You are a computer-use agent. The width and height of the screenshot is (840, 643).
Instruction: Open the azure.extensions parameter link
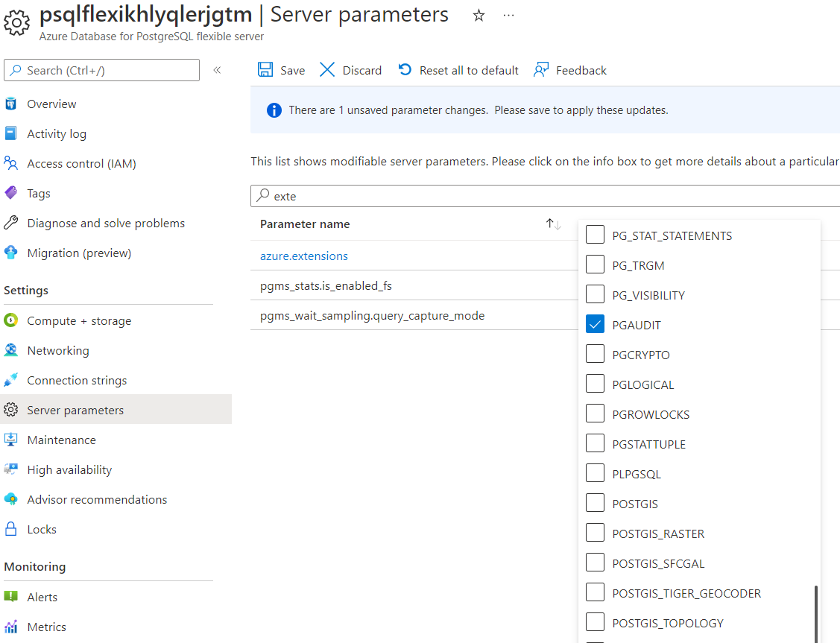click(x=303, y=256)
